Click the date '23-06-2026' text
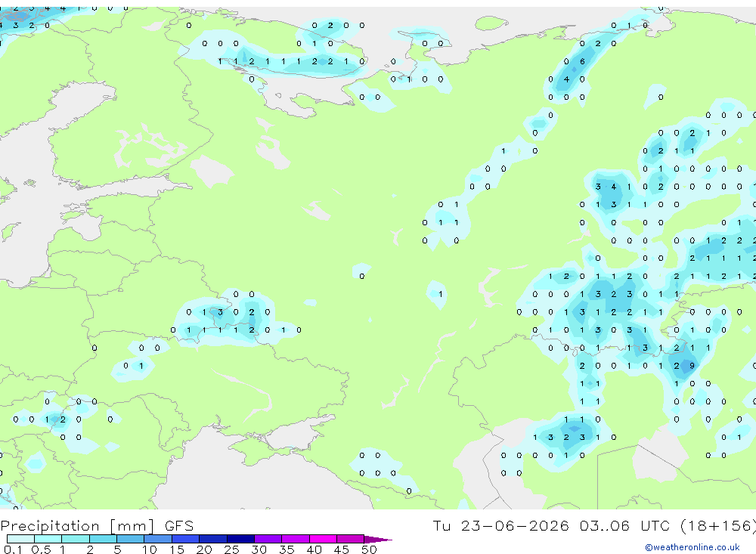This screenshot has width=756, height=554. (515, 525)
